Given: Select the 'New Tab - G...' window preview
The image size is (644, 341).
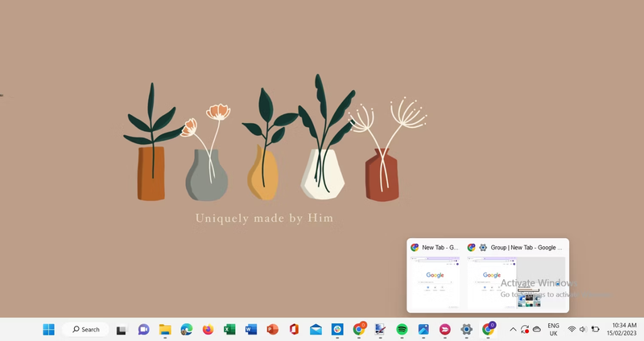Looking at the screenshot, I should [435, 282].
